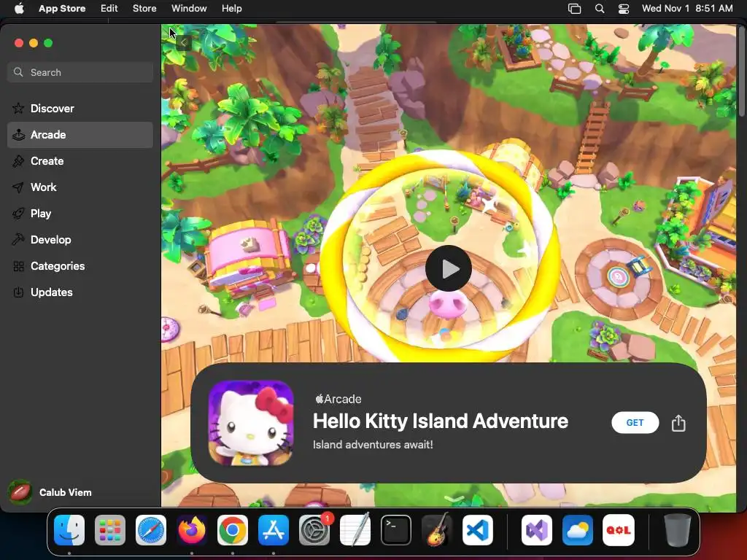Viewport: 747px width, 560px height.
Task: Open the Updates section
Action: click(x=80, y=292)
